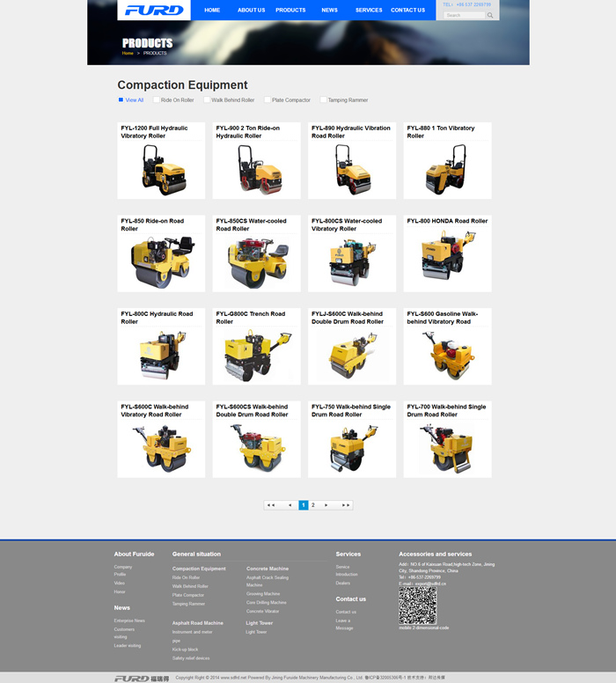
Task: Open the CONTACT US menu
Action: [407, 10]
